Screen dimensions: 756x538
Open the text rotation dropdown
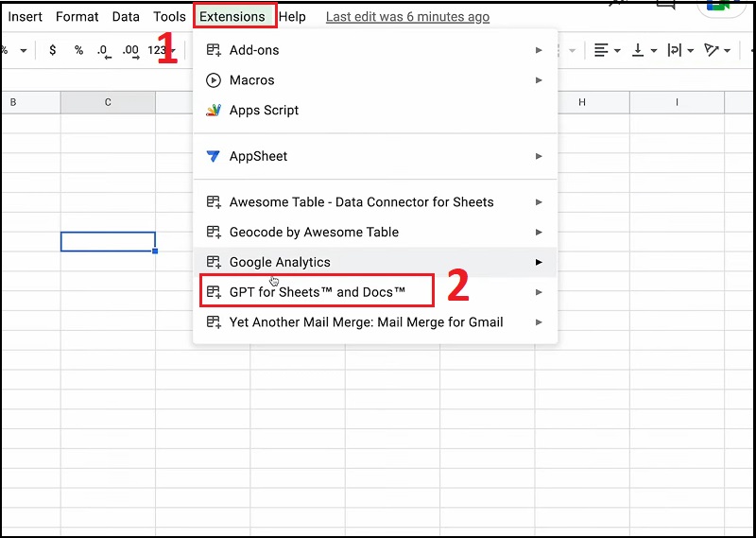[717, 50]
